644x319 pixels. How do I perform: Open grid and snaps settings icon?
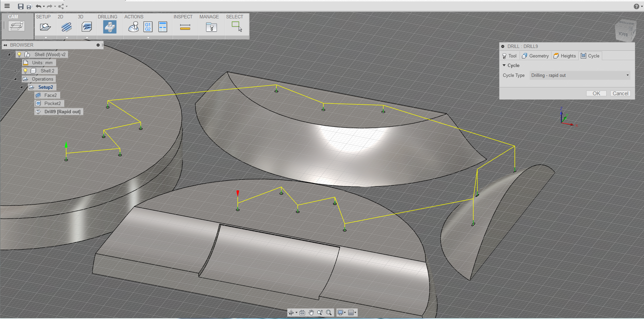click(351, 313)
